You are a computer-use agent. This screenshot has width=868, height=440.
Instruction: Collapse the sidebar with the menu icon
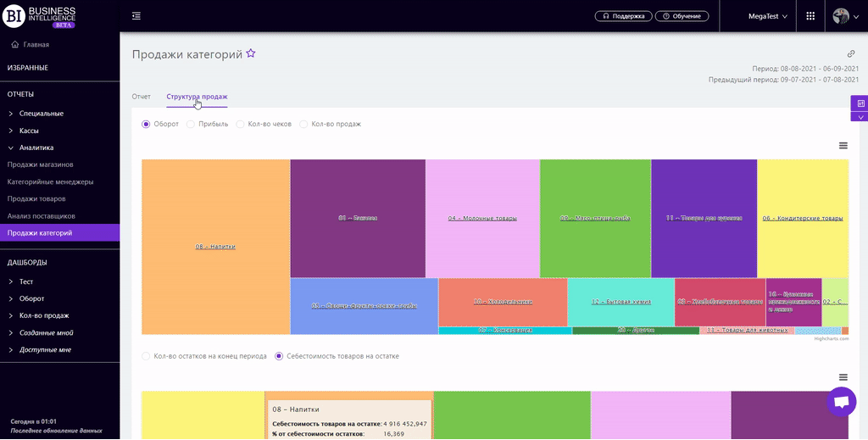click(x=136, y=16)
